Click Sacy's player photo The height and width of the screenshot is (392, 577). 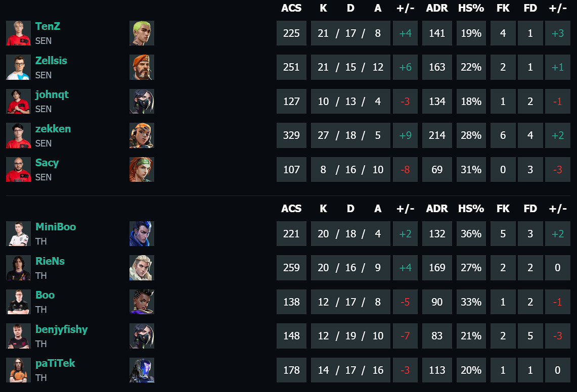pyautogui.click(x=18, y=170)
